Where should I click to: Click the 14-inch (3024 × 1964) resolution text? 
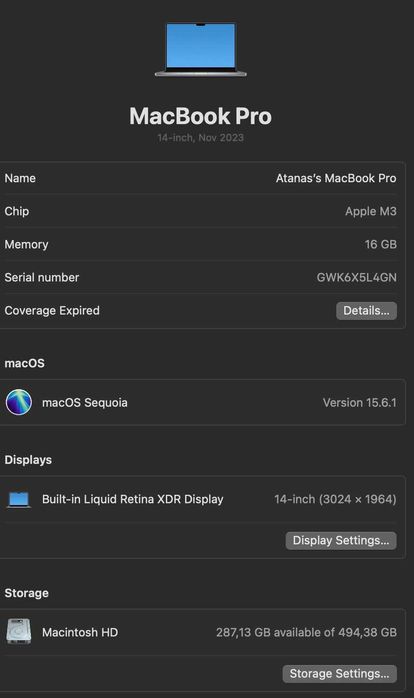335,499
